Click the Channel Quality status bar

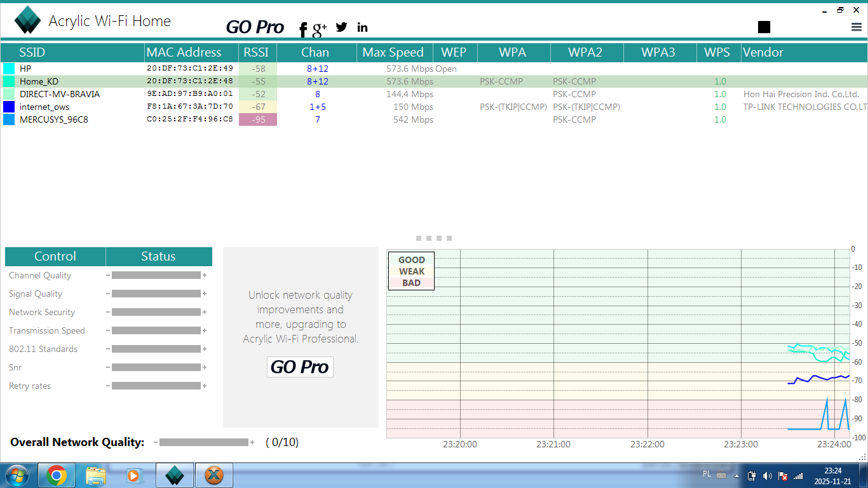[156, 275]
